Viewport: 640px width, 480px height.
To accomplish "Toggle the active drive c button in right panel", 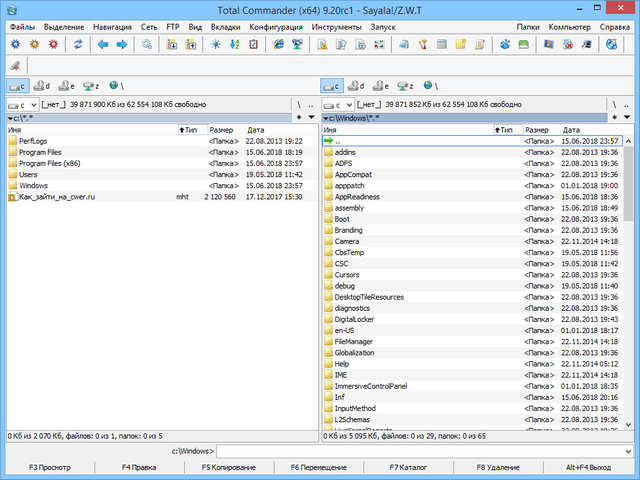I will point(332,86).
